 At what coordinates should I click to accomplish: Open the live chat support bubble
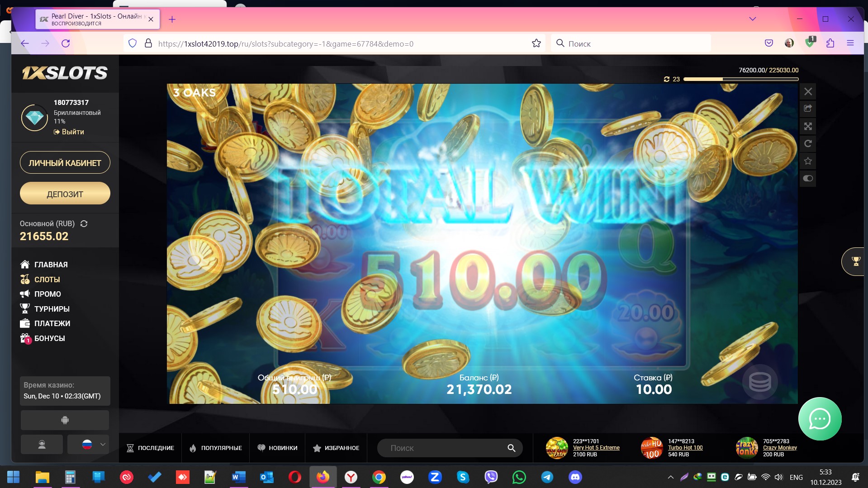(820, 419)
